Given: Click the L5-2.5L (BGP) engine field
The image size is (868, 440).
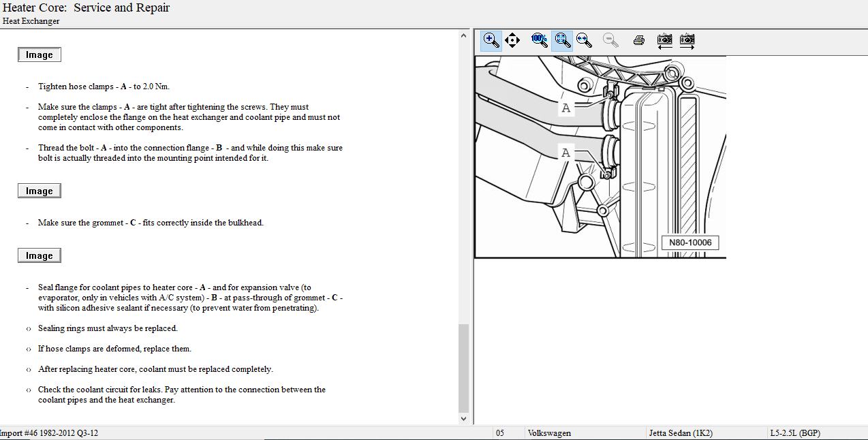Looking at the screenshot, I should 794,433.
